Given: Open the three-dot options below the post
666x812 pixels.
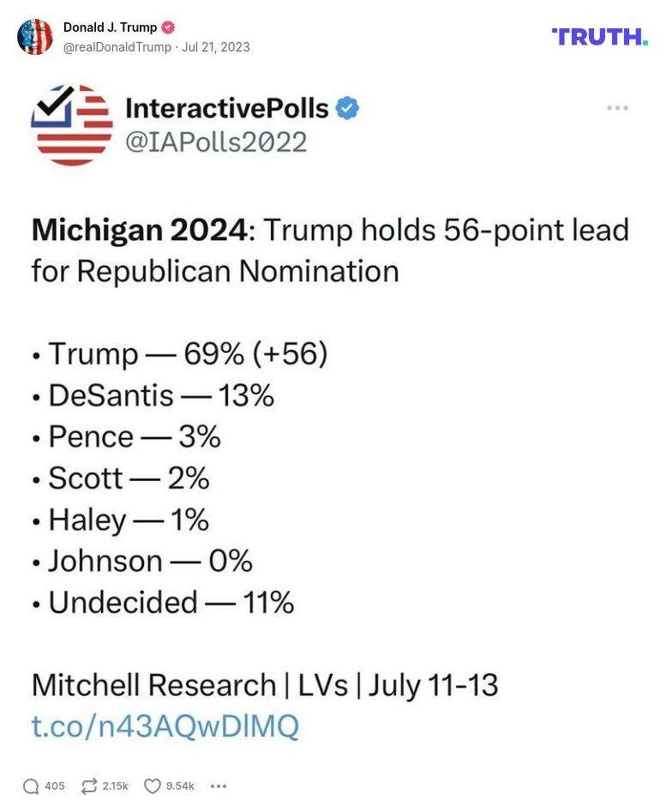Looking at the screenshot, I should [219, 785].
